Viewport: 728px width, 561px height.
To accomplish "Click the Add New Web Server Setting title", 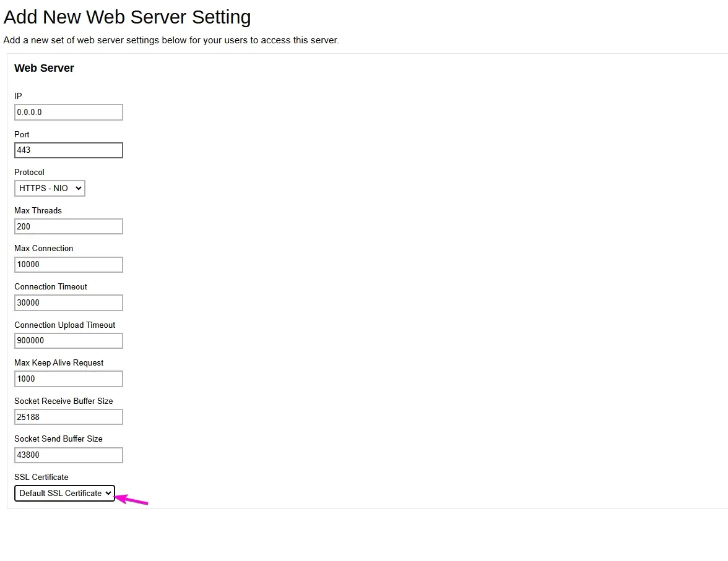I will [127, 17].
